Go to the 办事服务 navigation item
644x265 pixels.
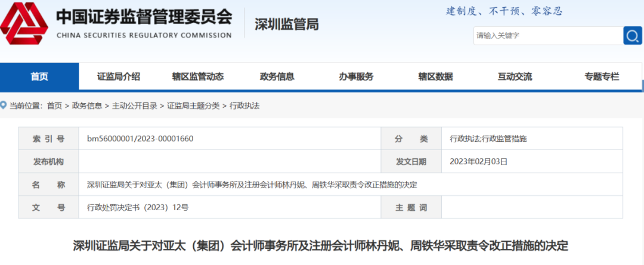coord(356,77)
